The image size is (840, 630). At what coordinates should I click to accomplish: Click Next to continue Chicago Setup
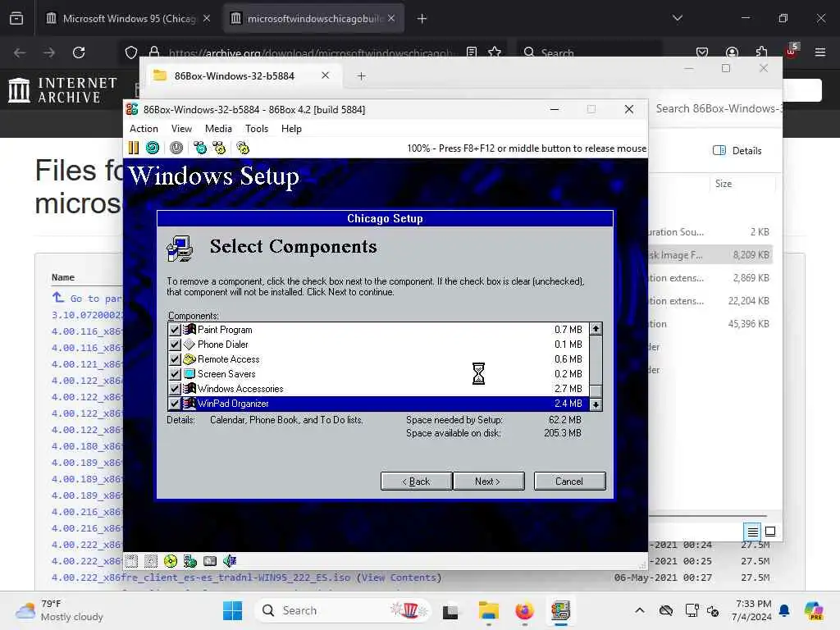(488, 481)
